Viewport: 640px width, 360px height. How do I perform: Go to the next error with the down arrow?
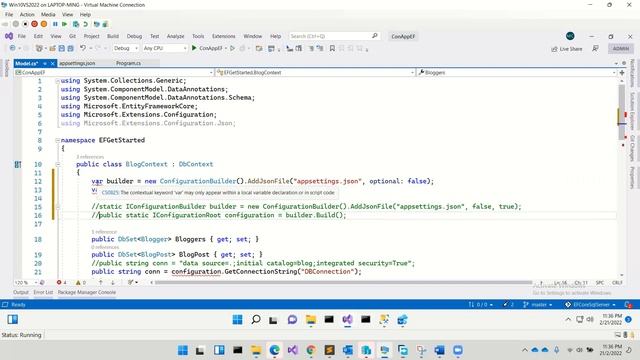113,282
